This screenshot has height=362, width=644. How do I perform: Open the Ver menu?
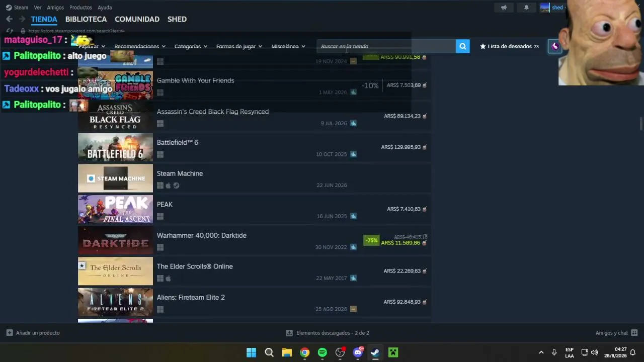[x=38, y=8]
